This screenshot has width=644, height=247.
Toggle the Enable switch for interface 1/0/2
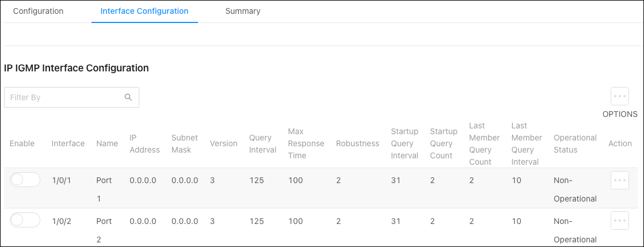[x=25, y=221]
